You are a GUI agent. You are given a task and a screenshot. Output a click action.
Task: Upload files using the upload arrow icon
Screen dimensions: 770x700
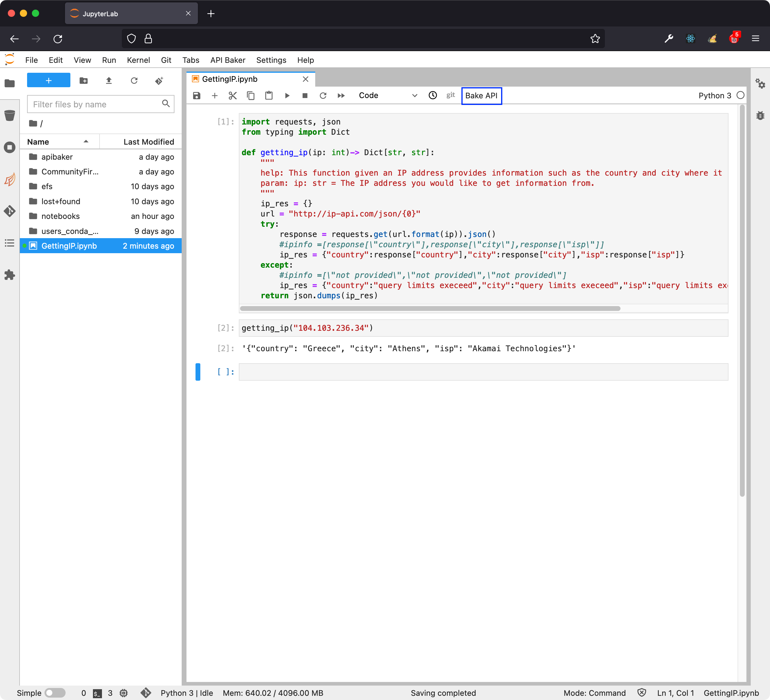(x=109, y=81)
